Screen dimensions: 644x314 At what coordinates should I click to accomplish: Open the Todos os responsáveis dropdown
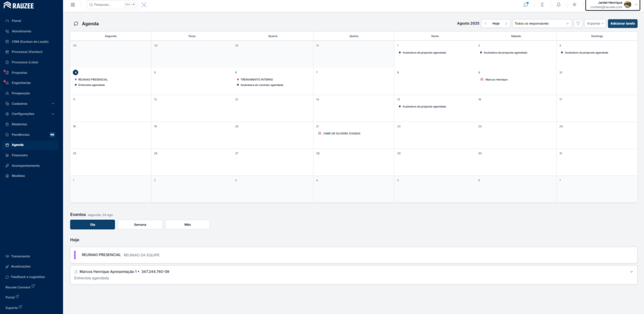click(541, 23)
